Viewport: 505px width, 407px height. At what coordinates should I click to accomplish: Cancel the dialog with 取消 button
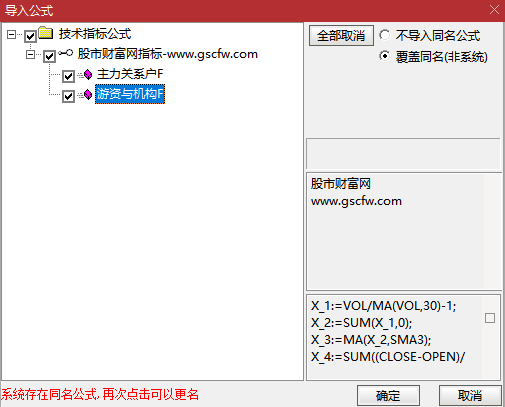(470, 396)
